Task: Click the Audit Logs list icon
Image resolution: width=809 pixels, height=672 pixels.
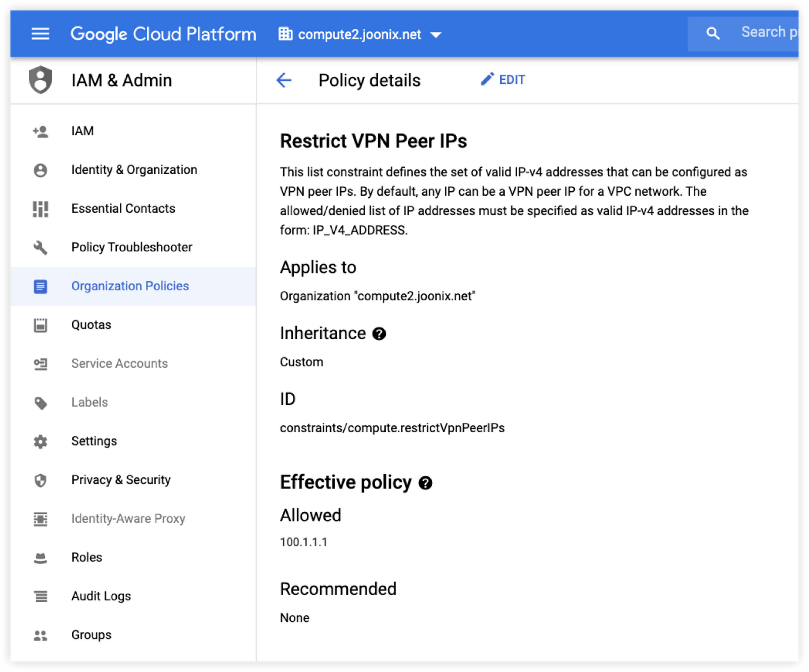Action: tap(40, 597)
